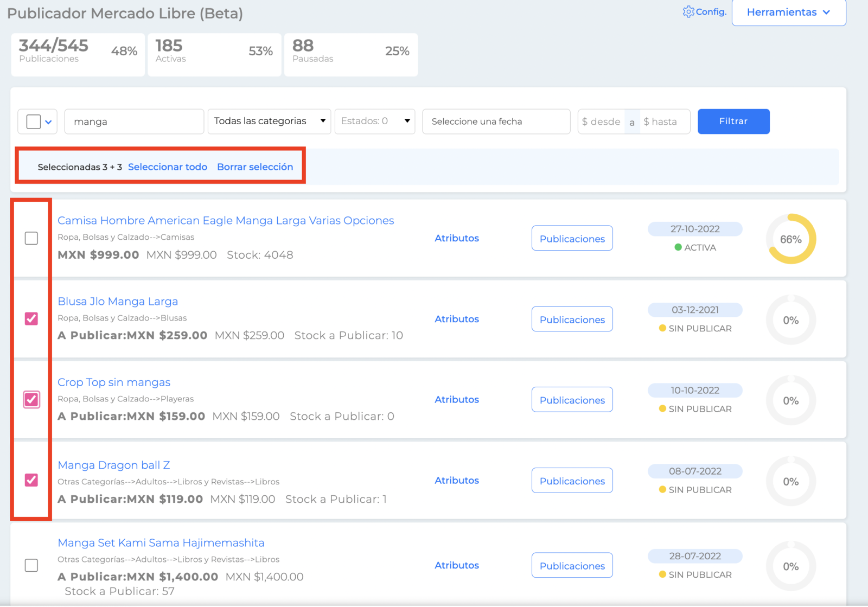Click Atributos for Crop Top sin mangas

click(x=457, y=399)
